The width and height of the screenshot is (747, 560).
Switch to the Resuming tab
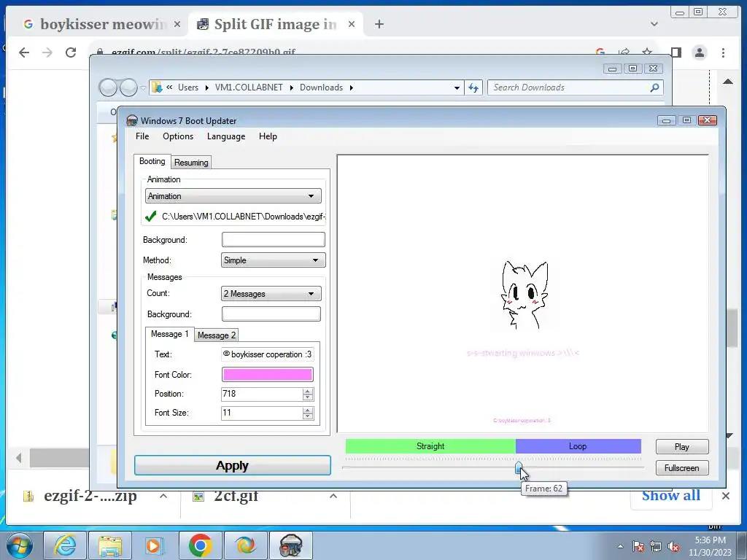(x=191, y=163)
